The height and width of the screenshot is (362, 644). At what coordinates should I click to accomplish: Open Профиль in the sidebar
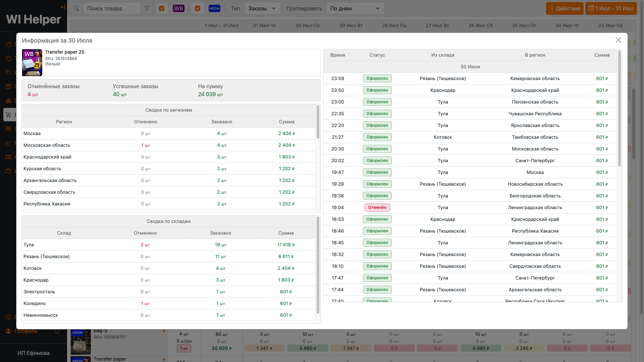click(26, 331)
